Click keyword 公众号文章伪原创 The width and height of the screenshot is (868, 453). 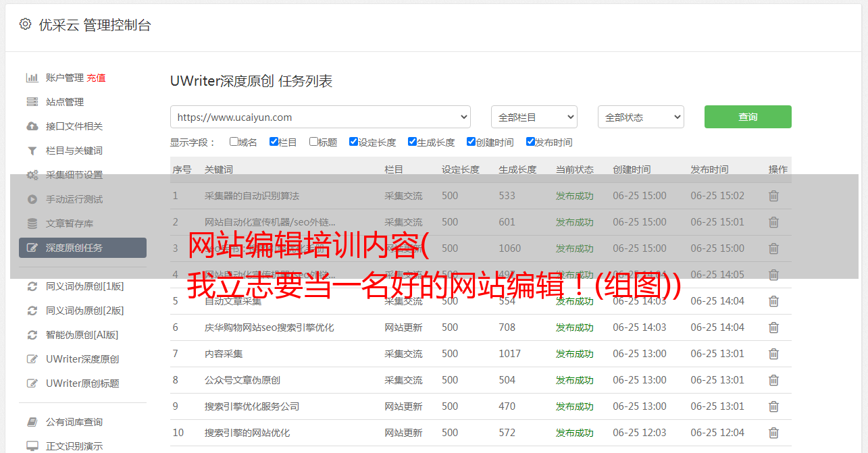tap(242, 380)
